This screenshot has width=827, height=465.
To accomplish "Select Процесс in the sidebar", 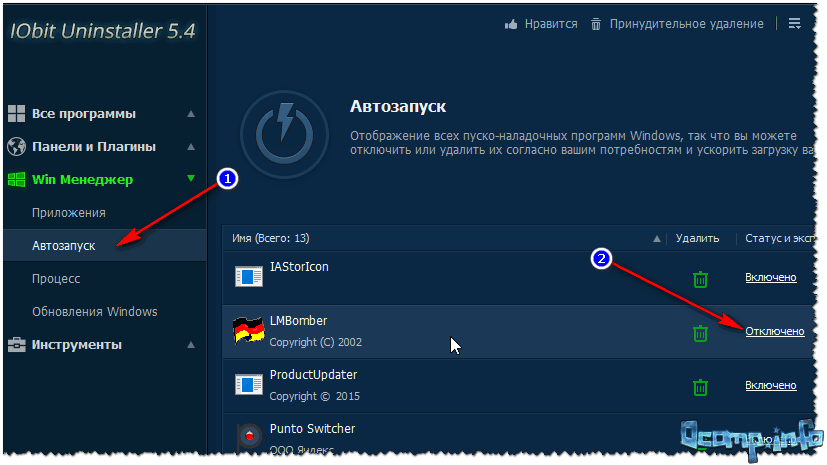I will coord(56,278).
